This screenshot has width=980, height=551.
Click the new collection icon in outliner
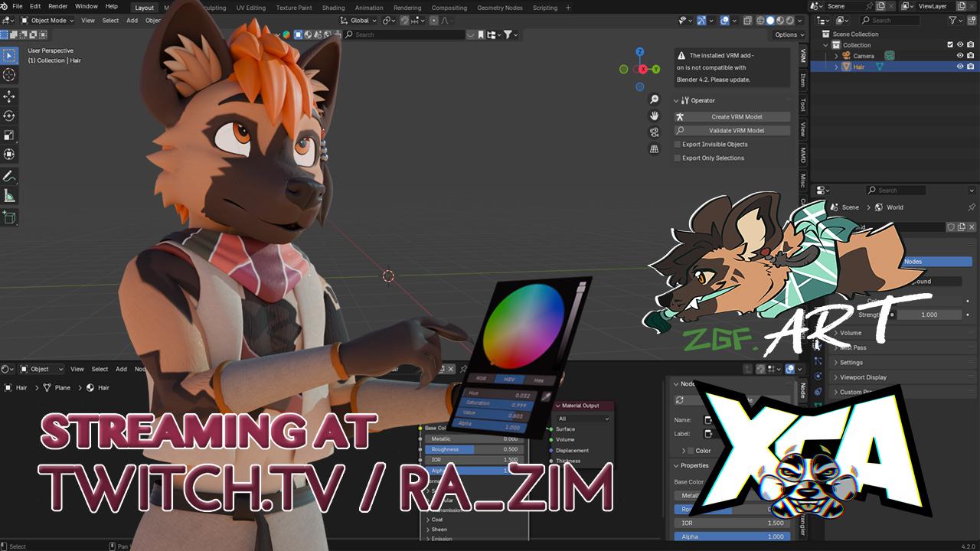point(972,21)
